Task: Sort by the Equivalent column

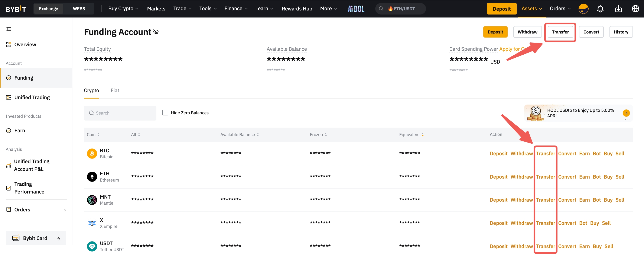Action: click(x=411, y=135)
